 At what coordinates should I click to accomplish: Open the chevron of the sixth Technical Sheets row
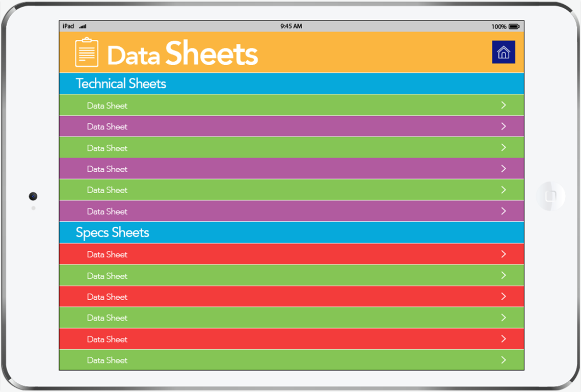point(504,211)
